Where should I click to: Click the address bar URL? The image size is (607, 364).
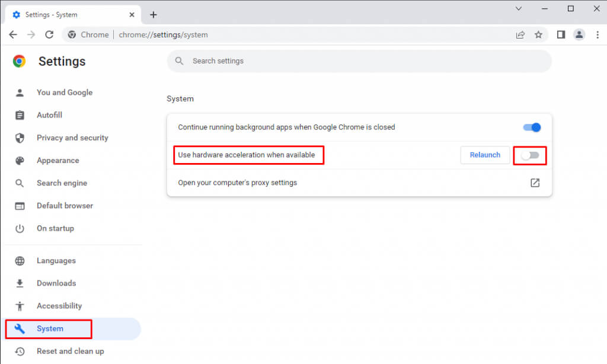163,34
